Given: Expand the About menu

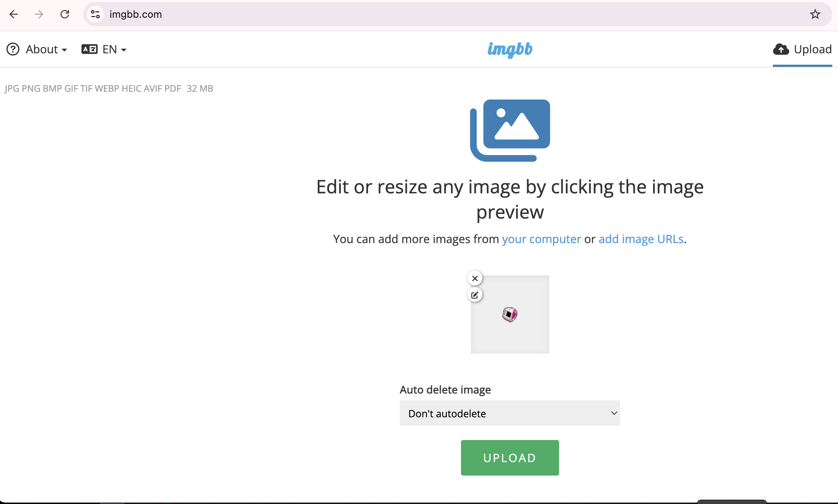Looking at the screenshot, I should [42, 49].
